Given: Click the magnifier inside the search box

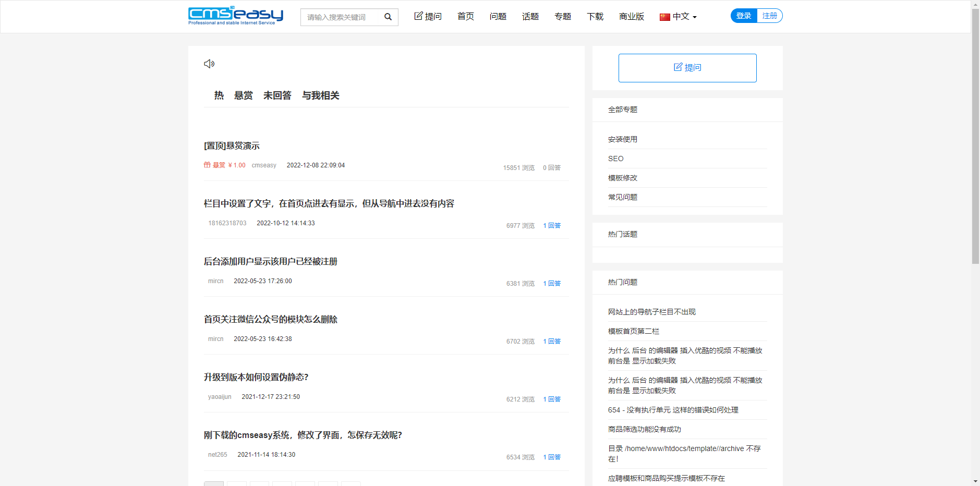Looking at the screenshot, I should click(388, 17).
